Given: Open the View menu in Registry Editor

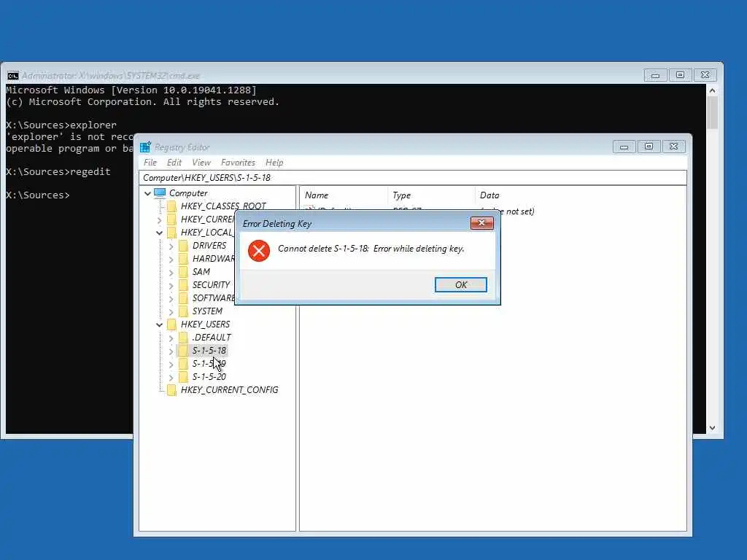Looking at the screenshot, I should point(201,163).
